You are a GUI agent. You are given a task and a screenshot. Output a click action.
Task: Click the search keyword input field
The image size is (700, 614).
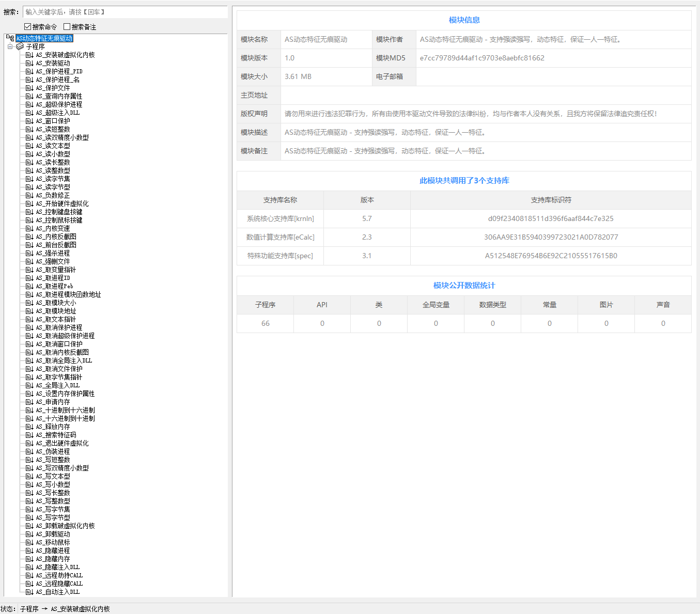[125, 12]
